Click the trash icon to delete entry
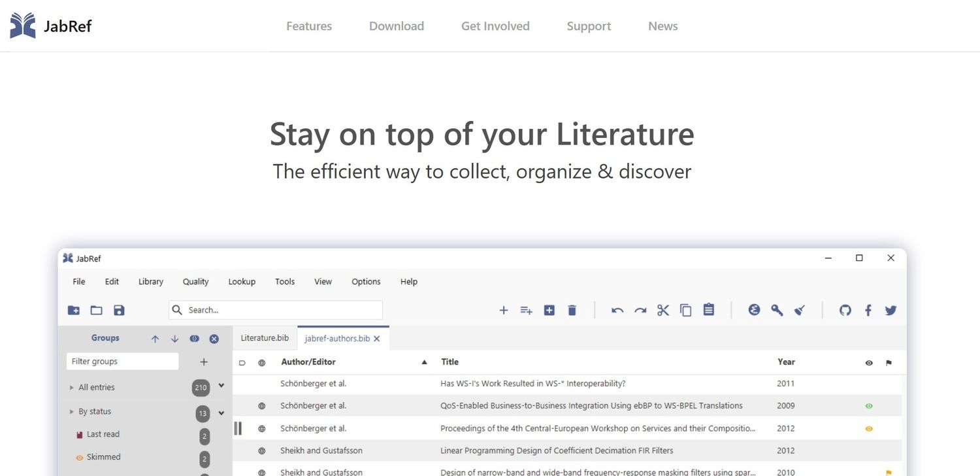The height and width of the screenshot is (476, 980). (x=572, y=311)
